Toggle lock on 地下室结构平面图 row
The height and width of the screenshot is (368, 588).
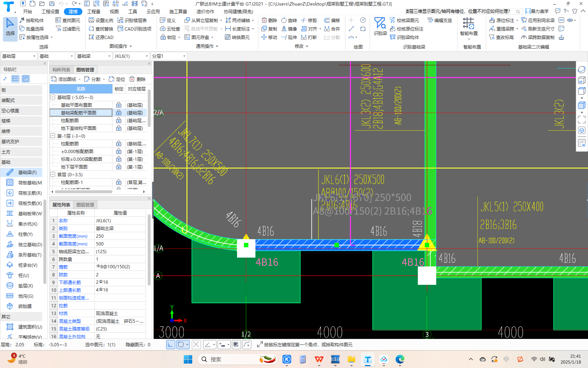click(119, 128)
